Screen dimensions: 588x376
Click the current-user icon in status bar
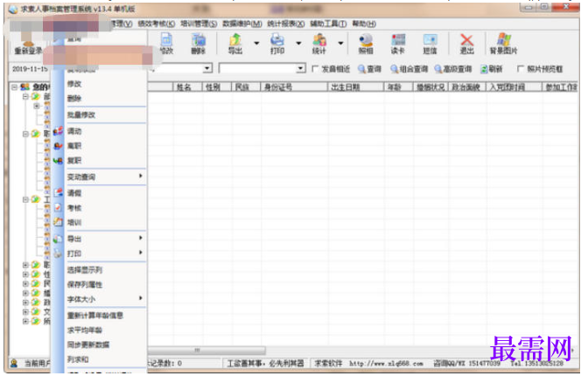pyautogui.click(x=14, y=363)
